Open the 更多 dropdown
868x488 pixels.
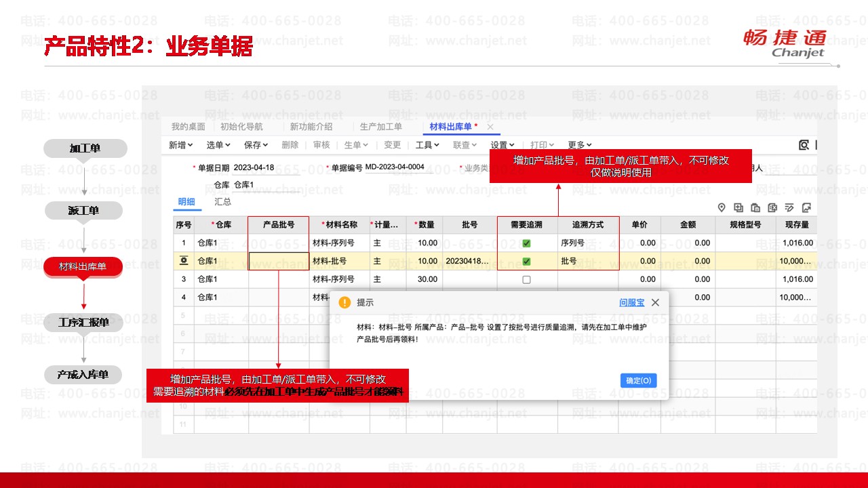click(580, 145)
